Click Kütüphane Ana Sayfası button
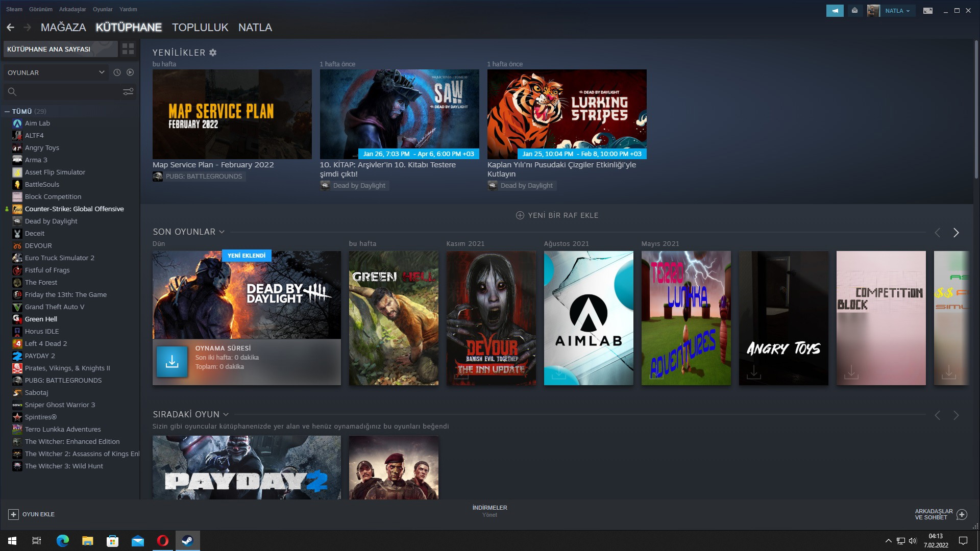 tap(61, 49)
